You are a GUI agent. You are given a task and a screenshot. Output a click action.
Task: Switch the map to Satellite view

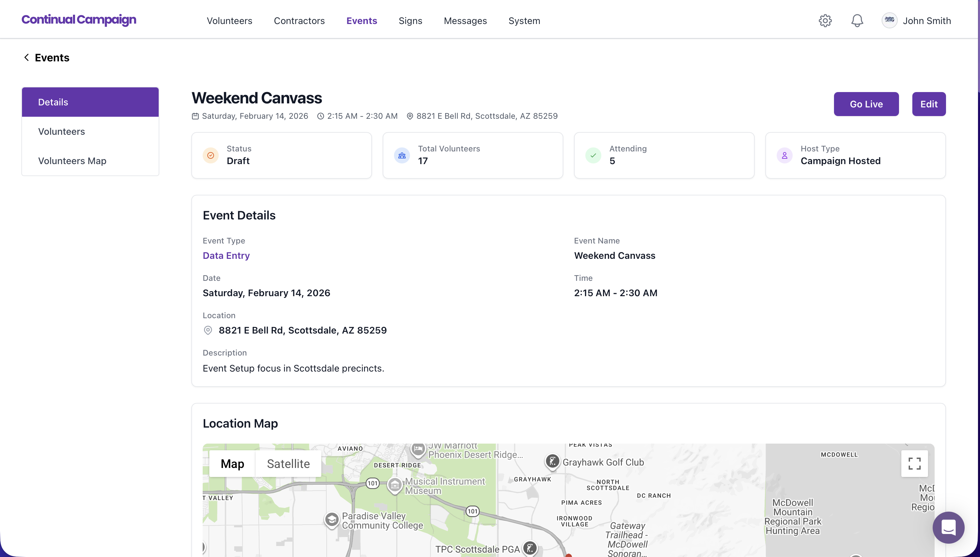click(288, 463)
